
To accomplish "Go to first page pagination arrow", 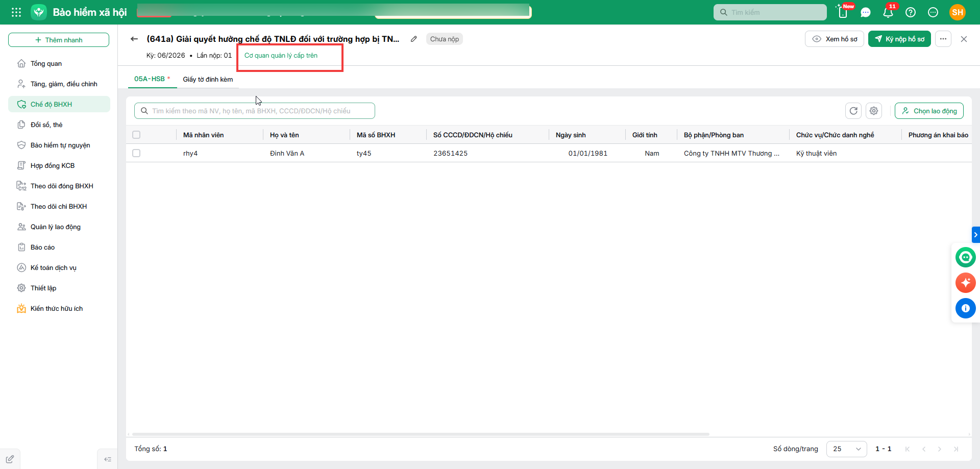I will tap(908, 449).
